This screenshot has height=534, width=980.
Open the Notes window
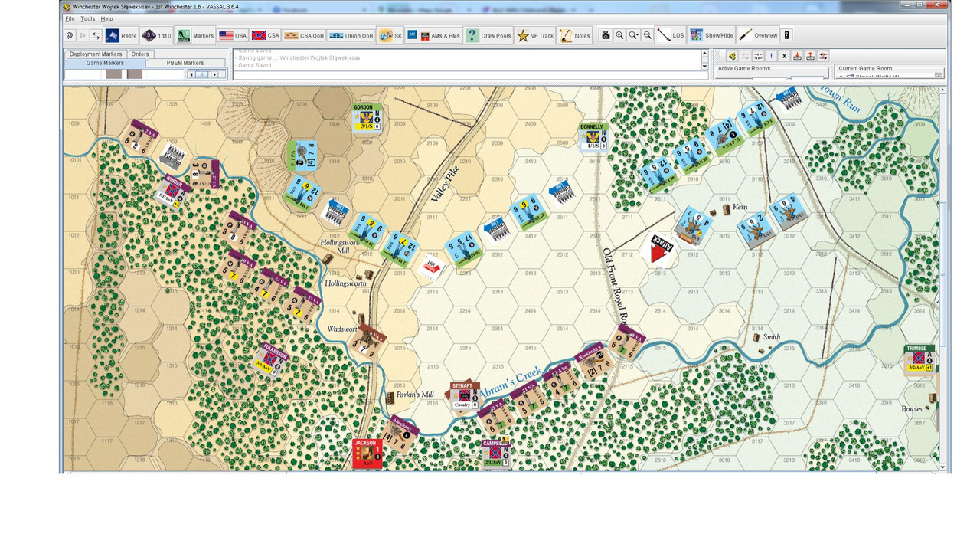575,35
